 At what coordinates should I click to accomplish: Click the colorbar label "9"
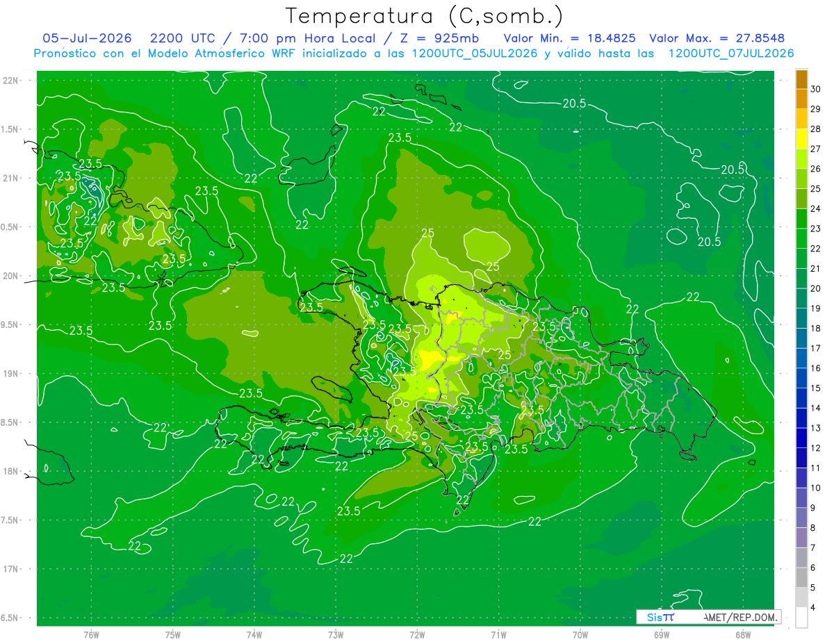pos(814,509)
